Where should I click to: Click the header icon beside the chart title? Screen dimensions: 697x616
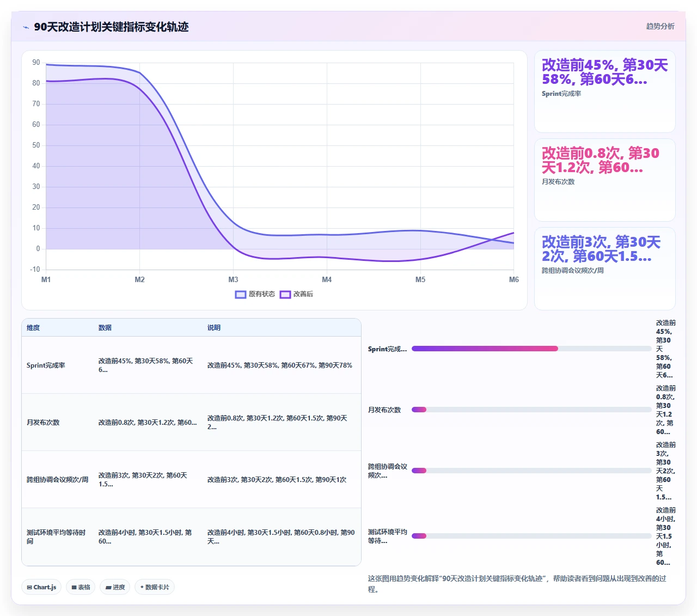(x=26, y=27)
